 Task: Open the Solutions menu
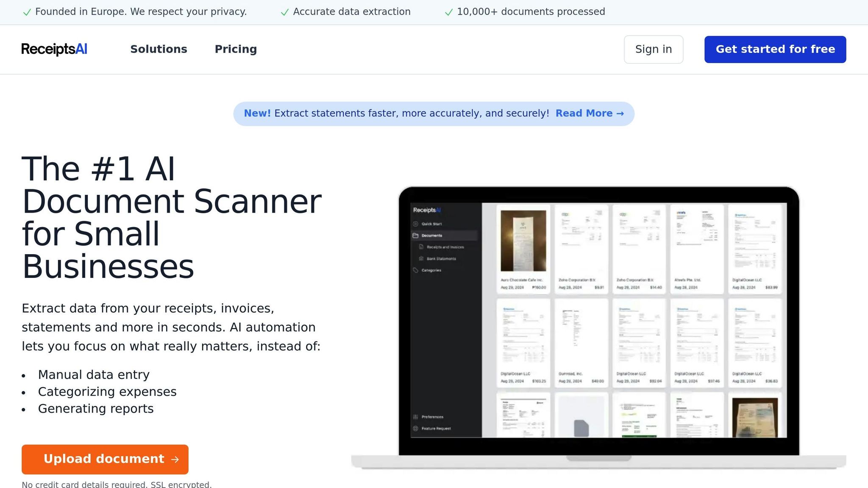159,49
